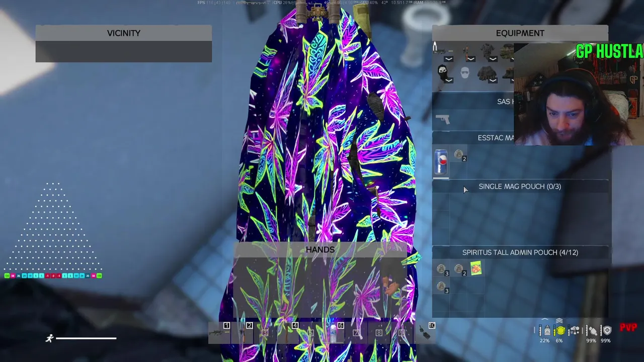This screenshot has width=644, height=362.
Task: Expand the skull mask slot chevron
Action: [449, 80]
